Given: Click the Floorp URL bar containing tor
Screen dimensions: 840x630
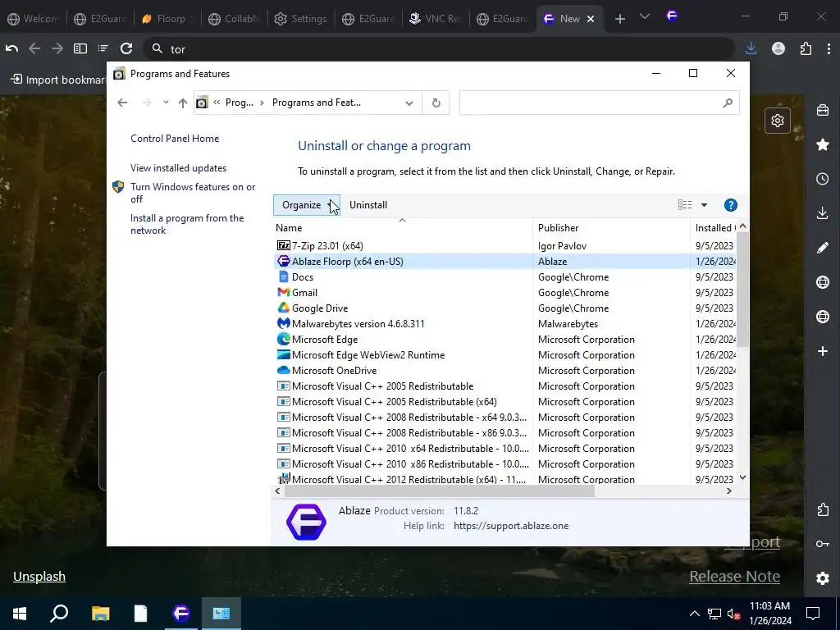Looking at the screenshot, I should 440,48.
